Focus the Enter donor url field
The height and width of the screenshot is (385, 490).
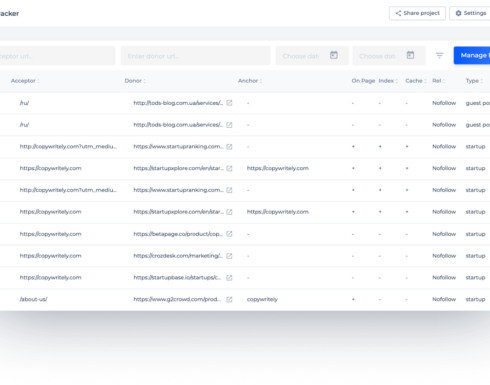coord(196,56)
